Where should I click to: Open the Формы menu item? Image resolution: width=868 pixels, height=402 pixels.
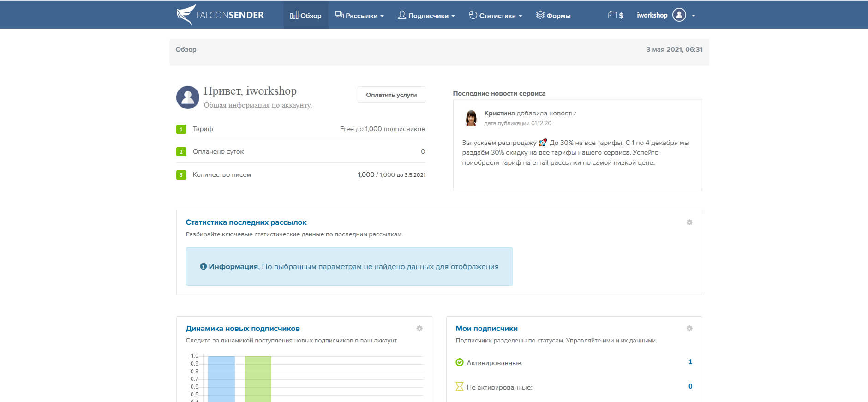(x=553, y=16)
